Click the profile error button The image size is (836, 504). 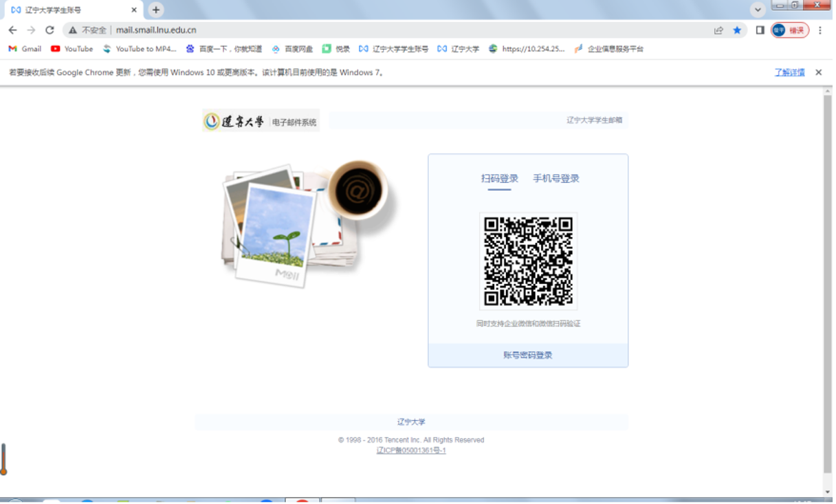[790, 30]
